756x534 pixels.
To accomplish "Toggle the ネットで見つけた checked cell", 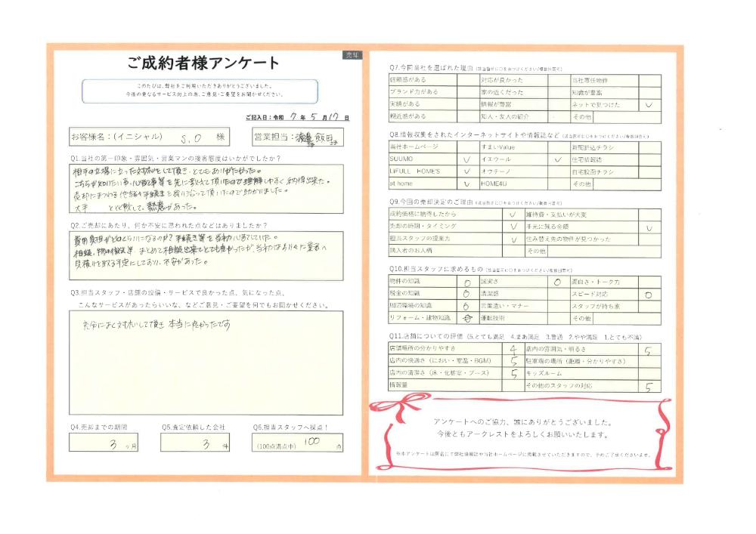I will [649, 104].
